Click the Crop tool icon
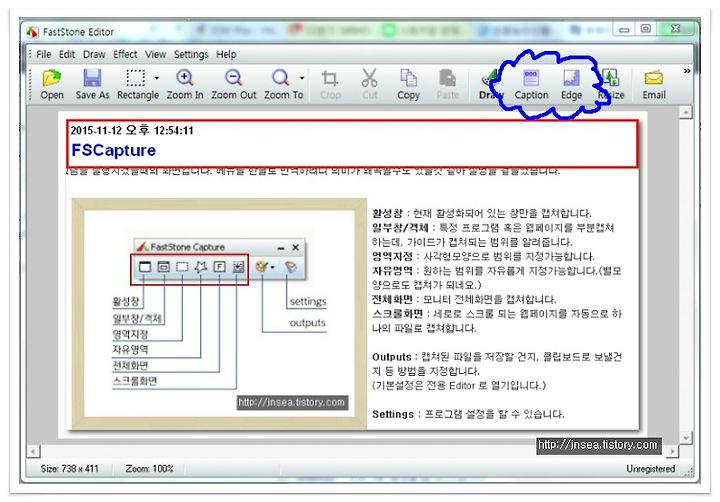 click(x=330, y=79)
